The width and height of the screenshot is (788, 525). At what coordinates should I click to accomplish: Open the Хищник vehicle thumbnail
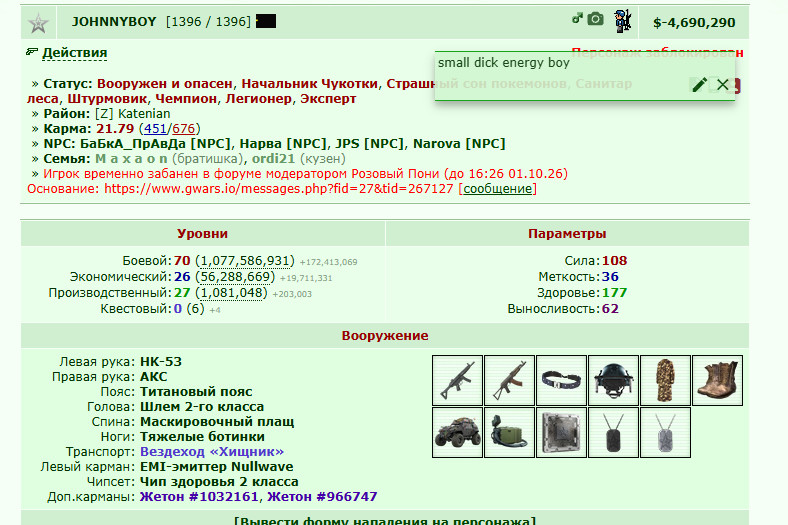457,433
